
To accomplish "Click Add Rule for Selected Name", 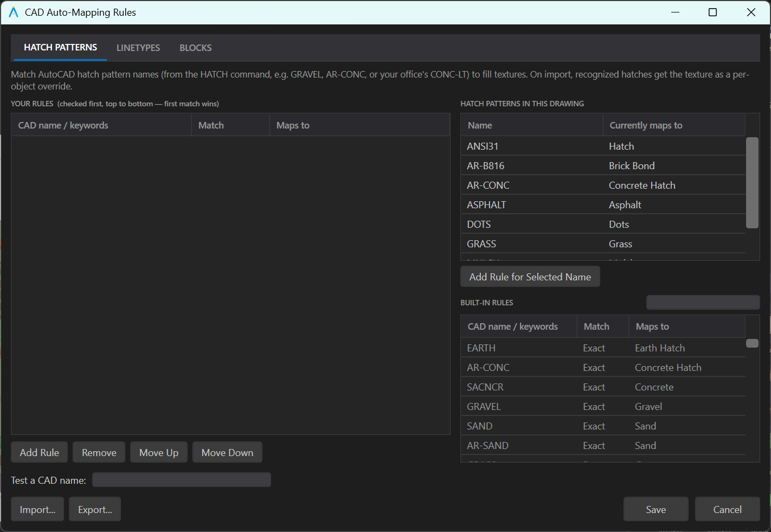I will [530, 277].
